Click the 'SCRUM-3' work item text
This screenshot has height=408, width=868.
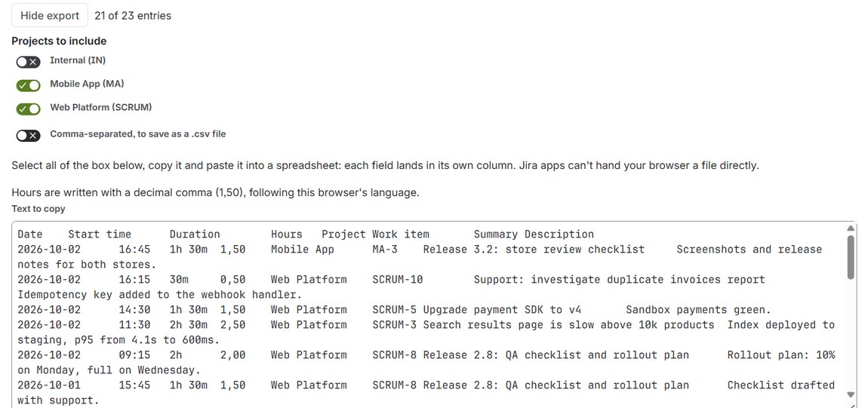(x=395, y=324)
